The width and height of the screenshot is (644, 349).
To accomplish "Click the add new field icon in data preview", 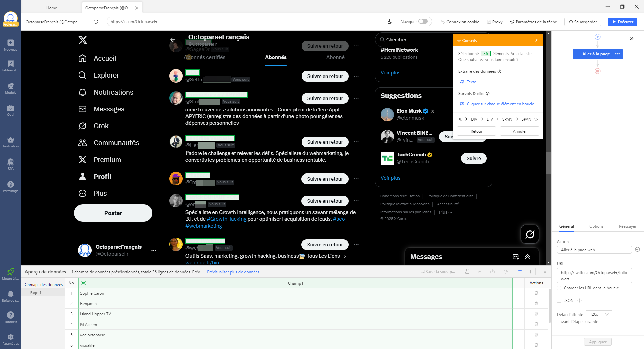I will pyautogui.click(x=467, y=272).
